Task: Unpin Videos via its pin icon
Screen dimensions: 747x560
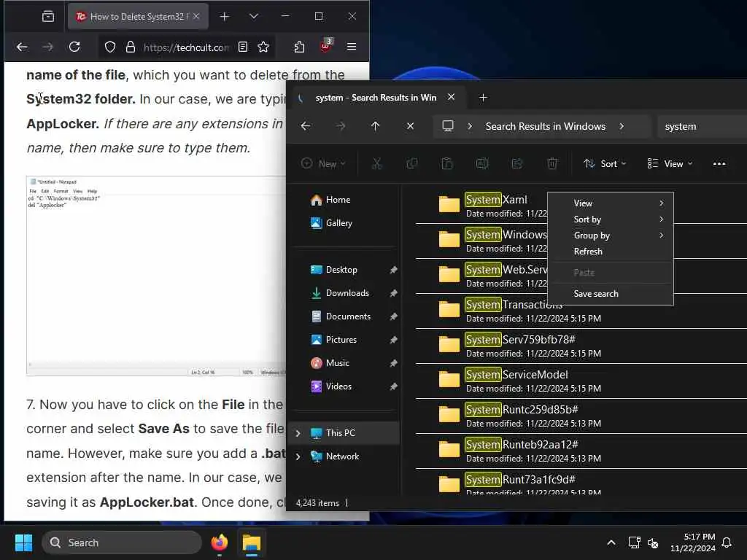Action: point(393,386)
